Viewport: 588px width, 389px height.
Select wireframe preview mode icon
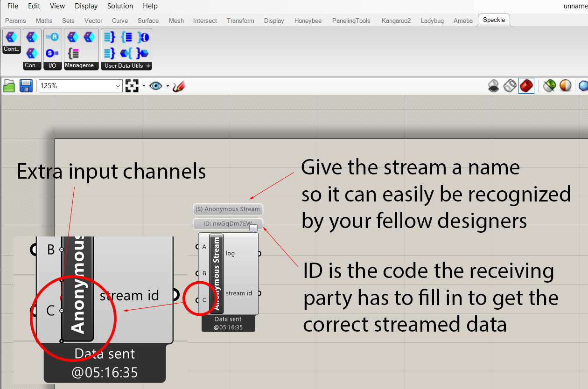tap(509, 85)
